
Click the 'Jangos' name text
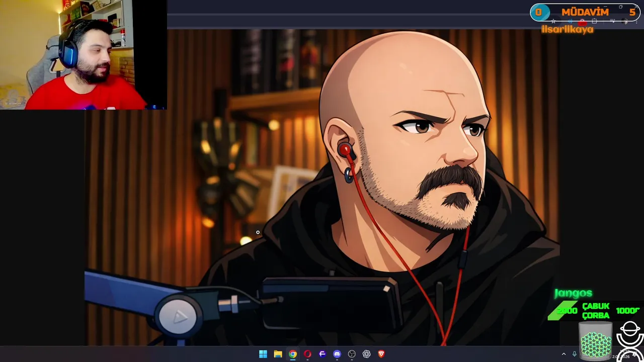[x=573, y=293]
